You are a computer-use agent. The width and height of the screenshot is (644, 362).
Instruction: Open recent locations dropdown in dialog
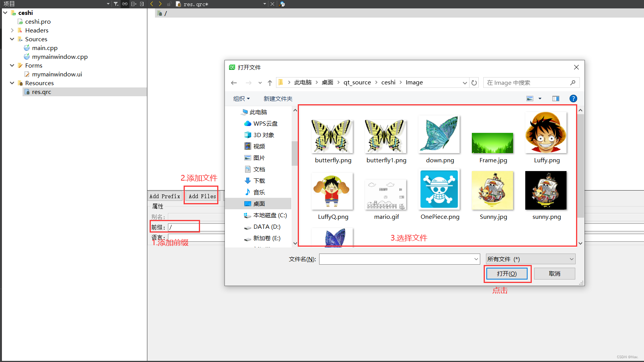coord(260,82)
